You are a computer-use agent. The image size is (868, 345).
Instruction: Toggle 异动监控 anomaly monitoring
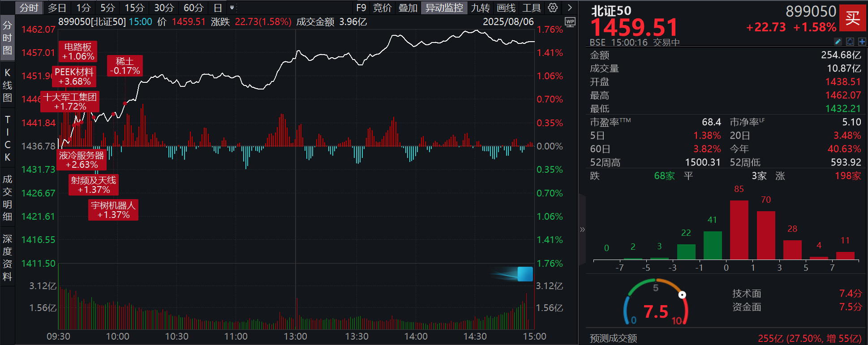[x=444, y=8]
